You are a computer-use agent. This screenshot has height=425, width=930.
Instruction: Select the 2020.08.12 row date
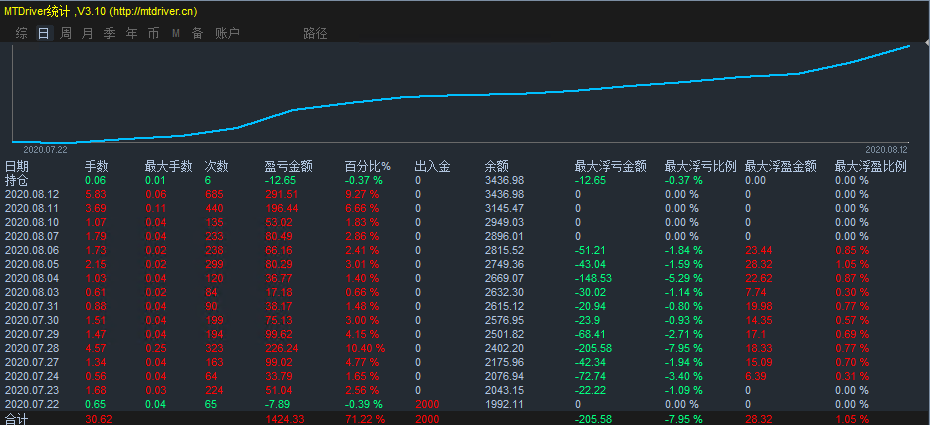click(32, 194)
